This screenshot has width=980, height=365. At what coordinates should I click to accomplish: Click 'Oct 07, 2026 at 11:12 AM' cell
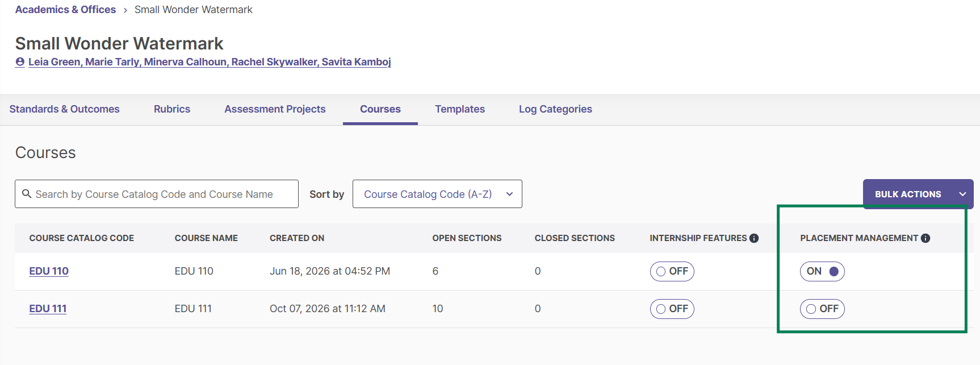pos(328,309)
